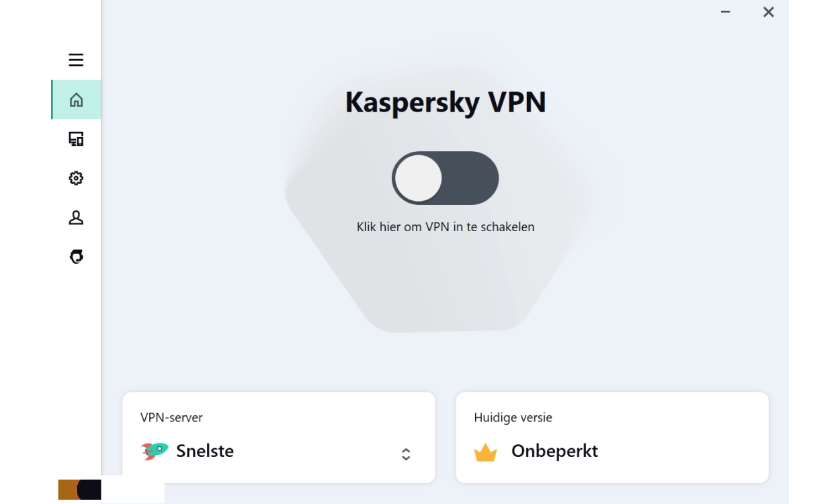Click the crown icon for current version

tap(485, 452)
